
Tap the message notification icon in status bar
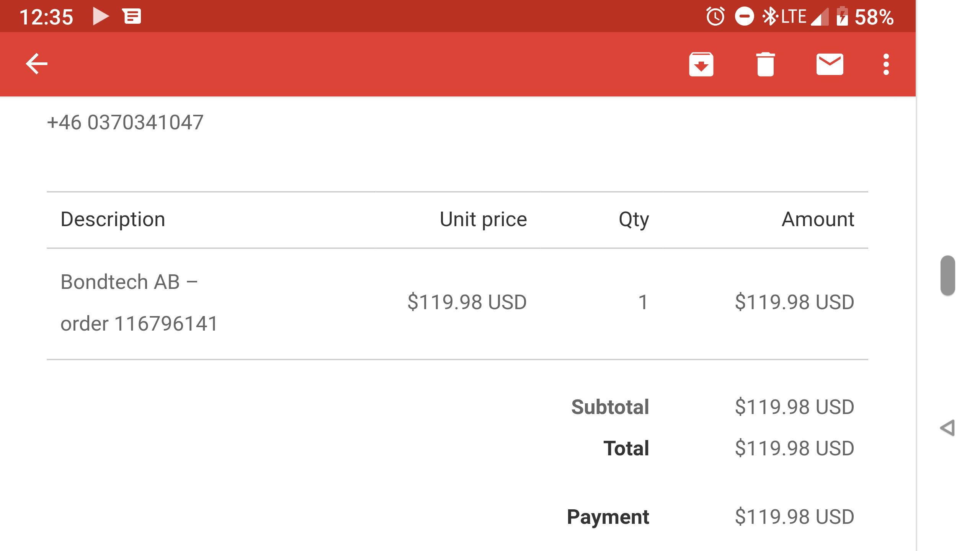pyautogui.click(x=132, y=17)
